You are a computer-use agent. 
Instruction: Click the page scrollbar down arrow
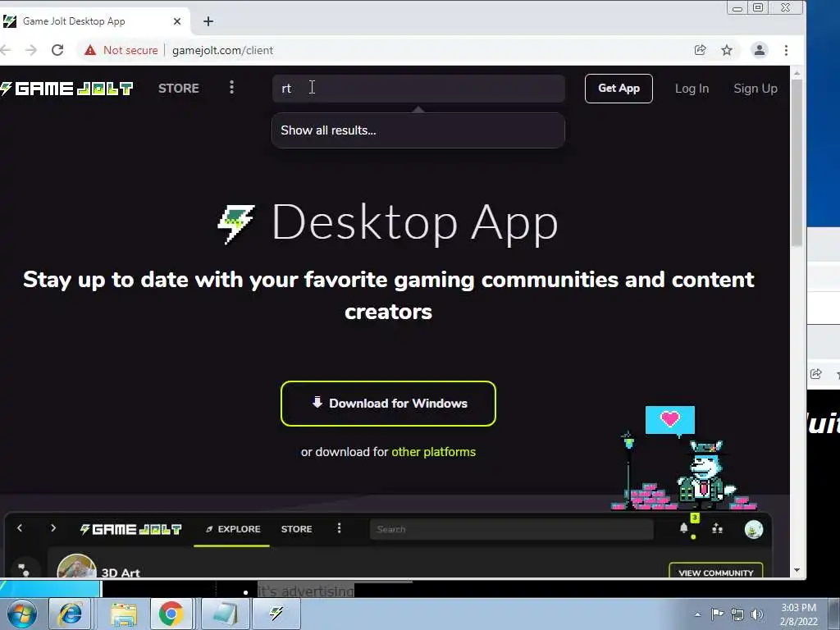click(x=797, y=571)
